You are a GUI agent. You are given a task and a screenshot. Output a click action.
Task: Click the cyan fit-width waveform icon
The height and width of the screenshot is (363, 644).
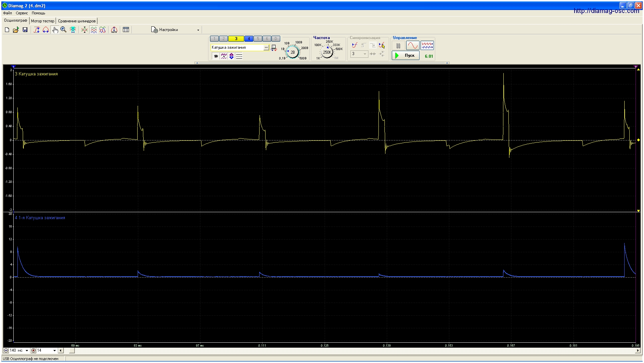(x=72, y=30)
